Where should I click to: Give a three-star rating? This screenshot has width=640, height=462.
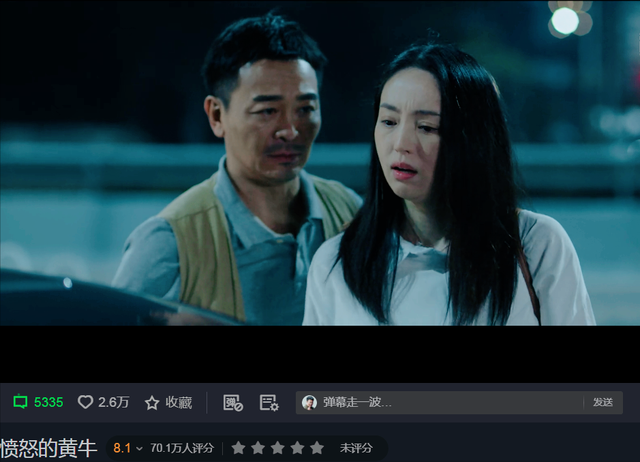pos(278,448)
